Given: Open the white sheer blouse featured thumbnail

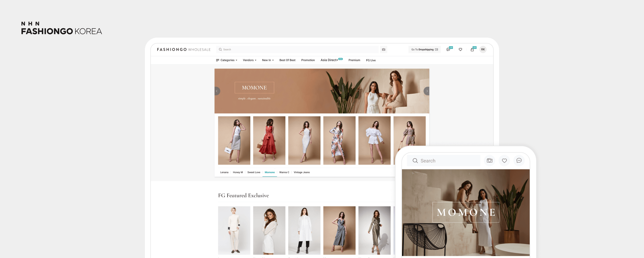Looking at the screenshot, I should 269,231.
